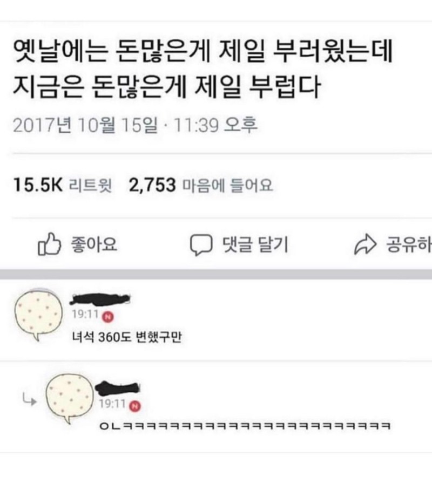Click the share arrow icon

365,245
